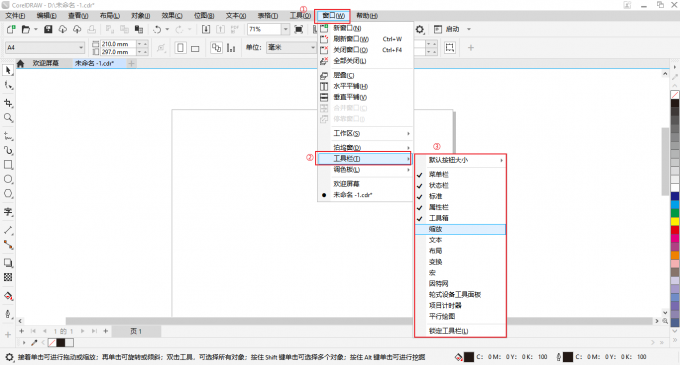The width and height of the screenshot is (680, 365).
Task: Select the Text 字 tool
Action: [x=8, y=212]
